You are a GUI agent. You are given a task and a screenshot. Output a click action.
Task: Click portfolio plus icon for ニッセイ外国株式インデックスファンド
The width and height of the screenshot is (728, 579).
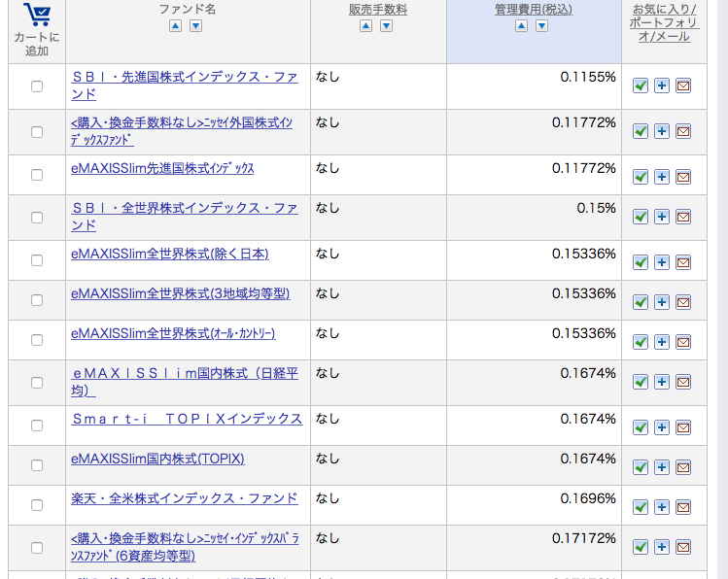pos(662,131)
